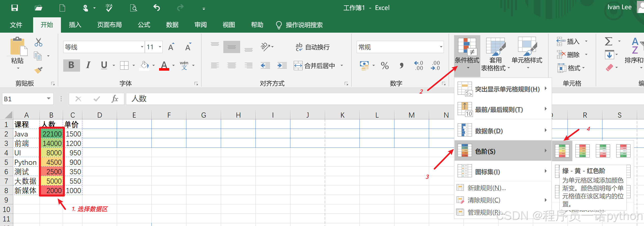Click the Fill down arrow icon
Image resolution: width=644 pixels, height=226 pixels.
click(609, 55)
